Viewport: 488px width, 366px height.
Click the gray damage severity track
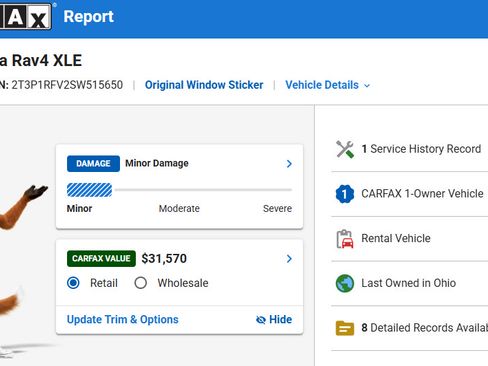pos(203,190)
